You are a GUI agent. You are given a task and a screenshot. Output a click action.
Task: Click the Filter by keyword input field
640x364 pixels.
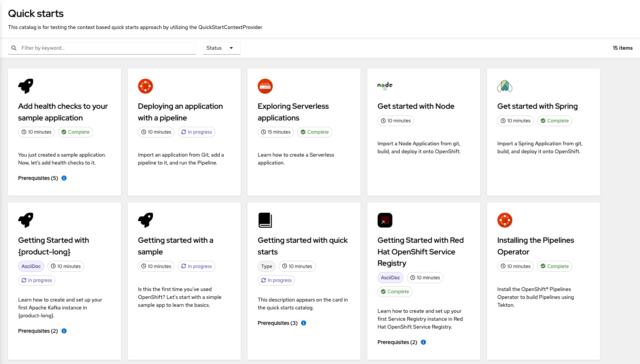click(x=102, y=48)
